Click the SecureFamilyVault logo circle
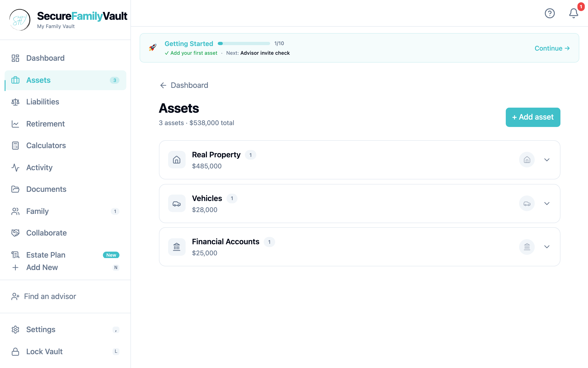588x368 pixels. 20,20
